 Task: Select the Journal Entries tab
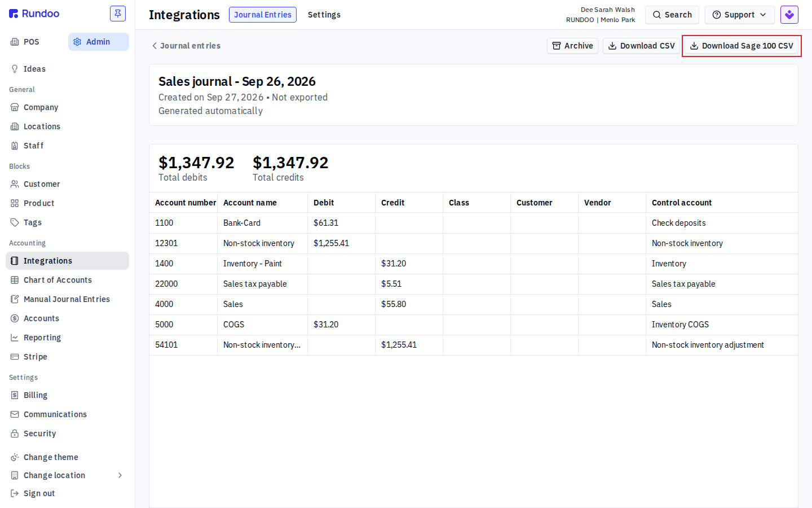tap(263, 15)
